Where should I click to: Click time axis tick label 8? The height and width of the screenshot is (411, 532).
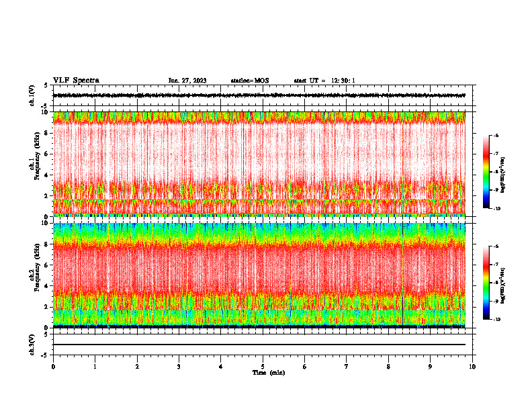pos(388,367)
